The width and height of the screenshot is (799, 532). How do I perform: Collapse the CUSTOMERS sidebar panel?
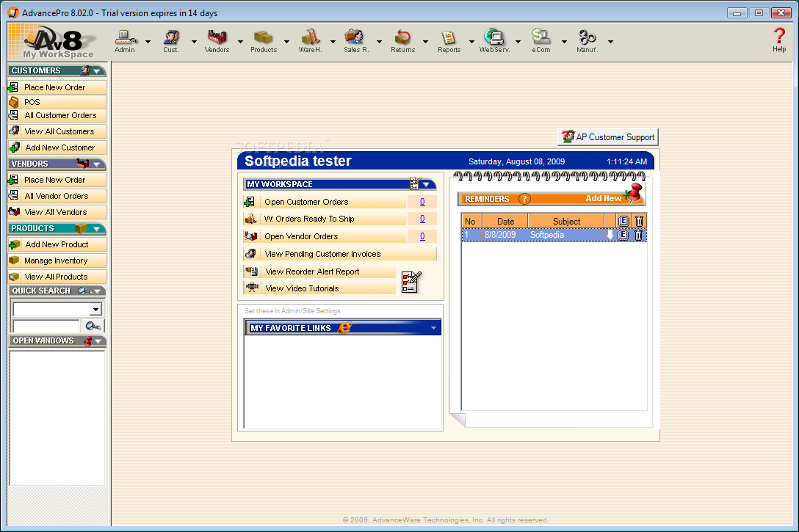97,71
